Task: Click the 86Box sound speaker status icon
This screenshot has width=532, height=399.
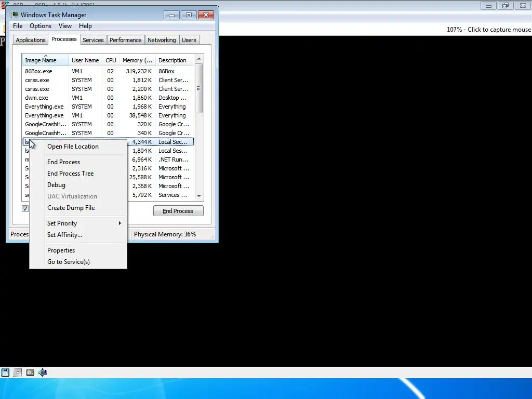Action: coord(43,373)
